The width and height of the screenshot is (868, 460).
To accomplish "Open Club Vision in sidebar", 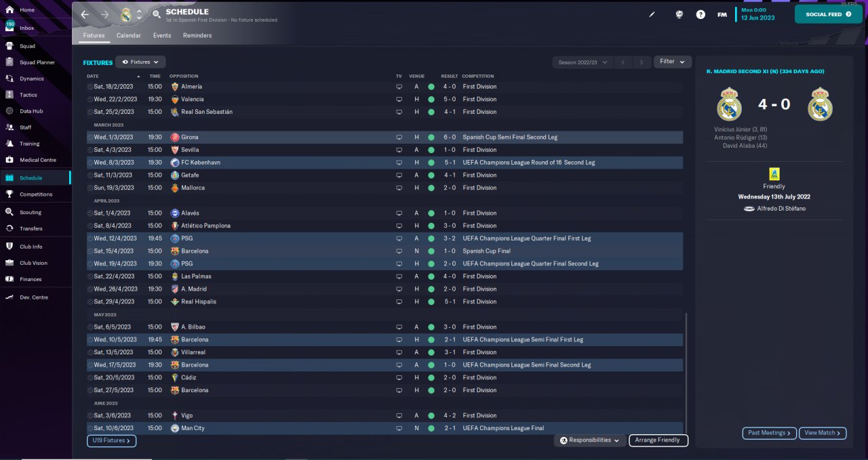I will pos(35,263).
